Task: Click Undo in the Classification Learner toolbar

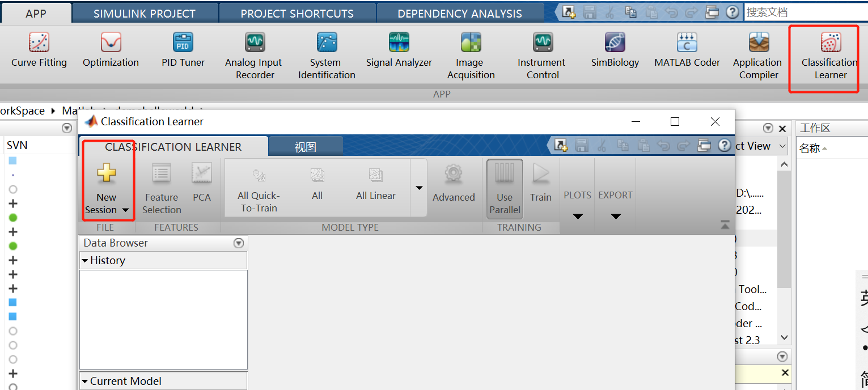Action: [x=663, y=146]
